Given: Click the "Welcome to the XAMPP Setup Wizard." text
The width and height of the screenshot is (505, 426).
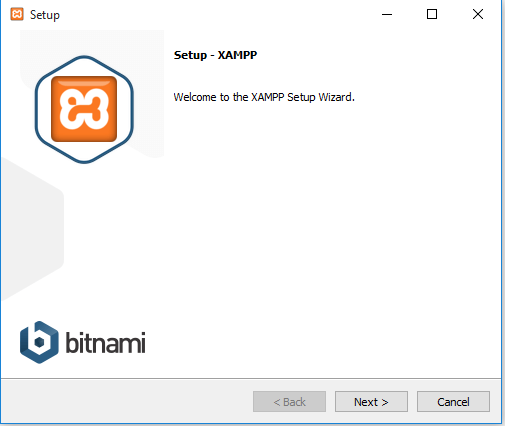Looking at the screenshot, I should click(264, 97).
